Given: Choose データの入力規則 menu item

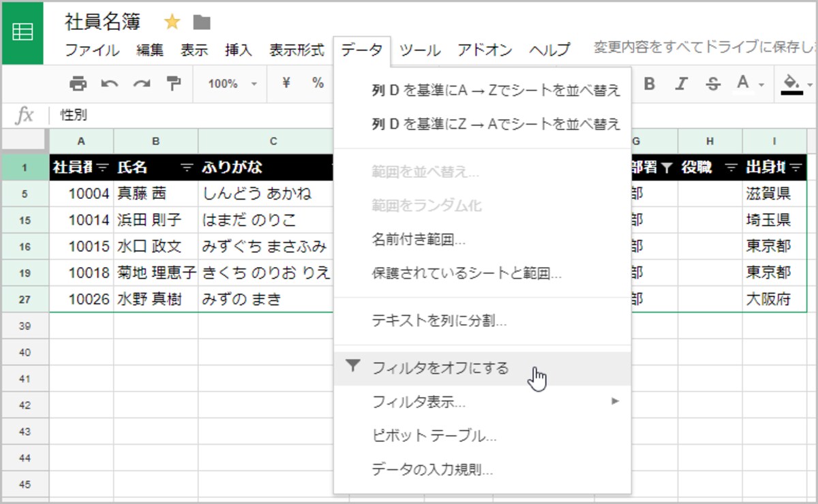Looking at the screenshot, I should coord(483,469).
